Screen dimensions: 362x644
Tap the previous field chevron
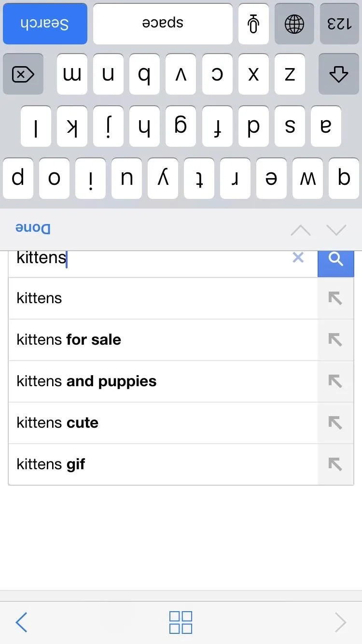[301, 230]
